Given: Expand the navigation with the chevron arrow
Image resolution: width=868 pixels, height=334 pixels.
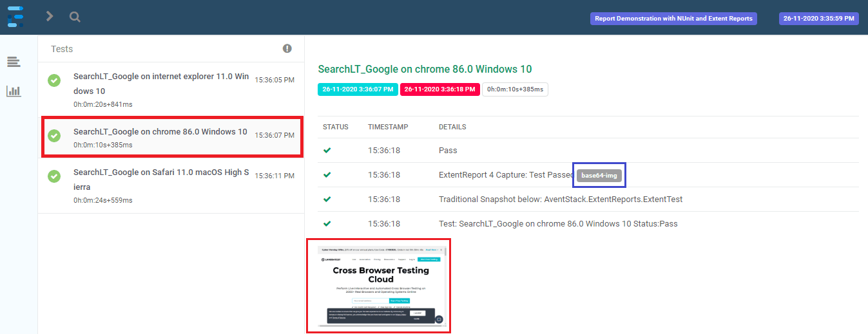Looking at the screenshot, I should click(x=50, y=17).
